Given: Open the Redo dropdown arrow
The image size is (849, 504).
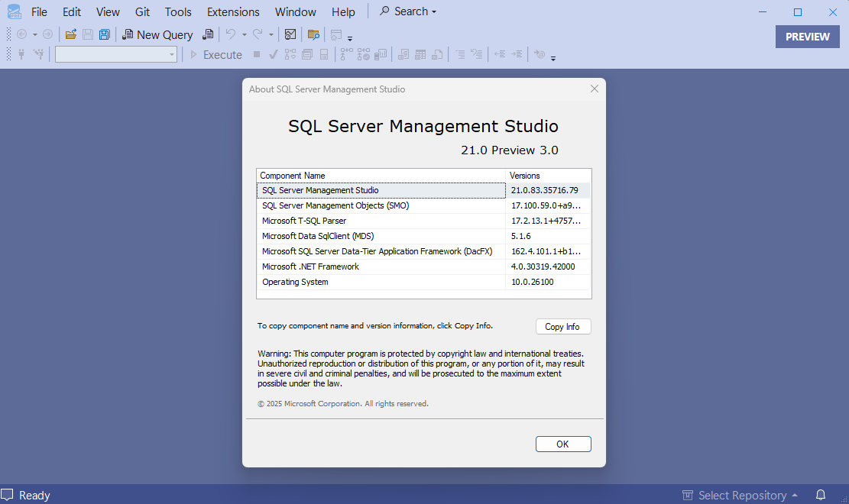Looking at the screenshot, I should (272, 34).
